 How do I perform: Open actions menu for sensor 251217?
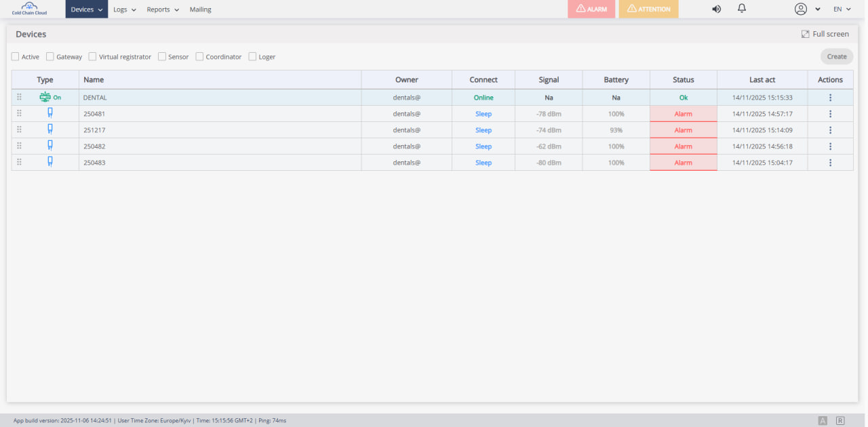(x=830, y=130)
